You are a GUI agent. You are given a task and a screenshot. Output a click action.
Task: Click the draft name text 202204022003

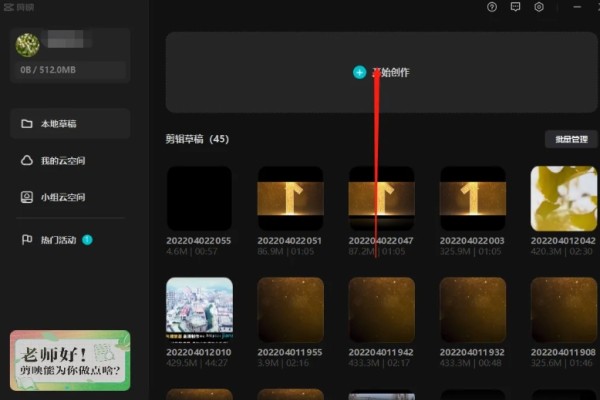click(x=472, y=241)
